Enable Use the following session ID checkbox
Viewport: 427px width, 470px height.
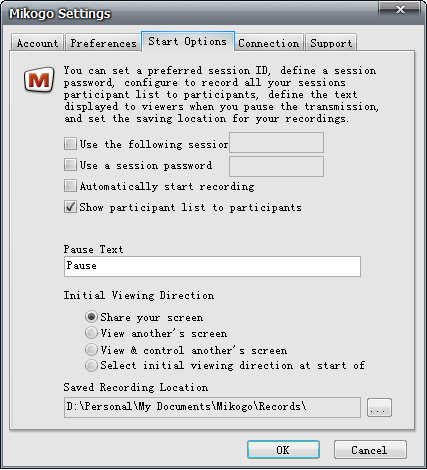coord(70,144)
